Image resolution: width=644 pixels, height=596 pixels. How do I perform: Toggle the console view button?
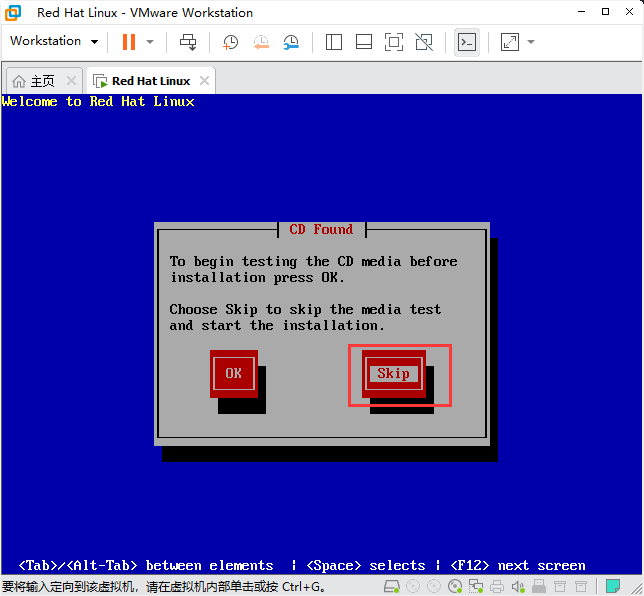point(467,42)
